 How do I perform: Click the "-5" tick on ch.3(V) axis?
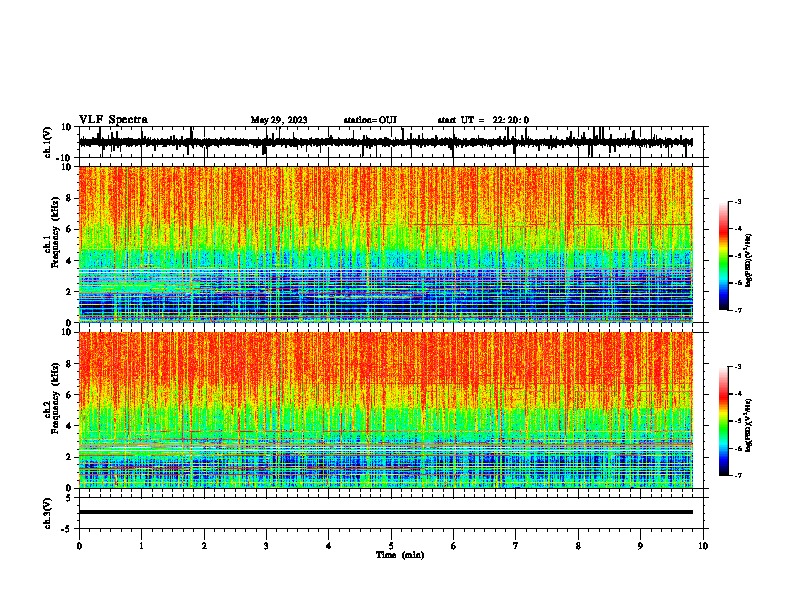pos(68,529)
